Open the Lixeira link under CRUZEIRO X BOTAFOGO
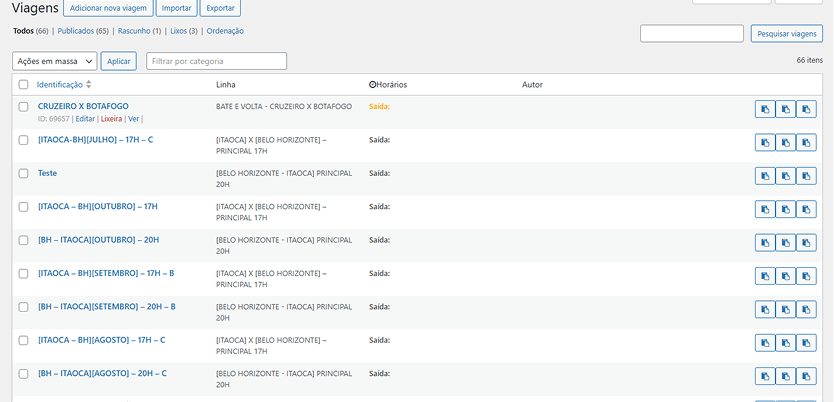The width and height of the screenshot is (834, 402). pos(111,119)
